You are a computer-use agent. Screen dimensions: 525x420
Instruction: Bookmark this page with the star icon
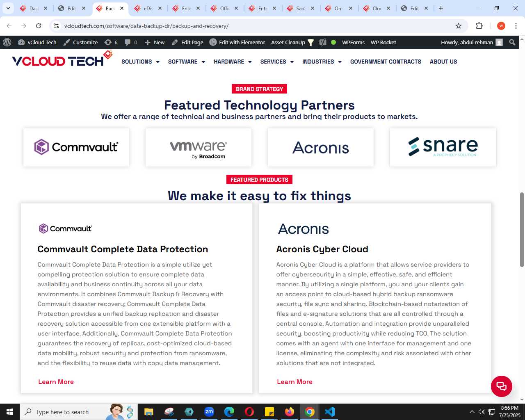[x=459, y=26]
